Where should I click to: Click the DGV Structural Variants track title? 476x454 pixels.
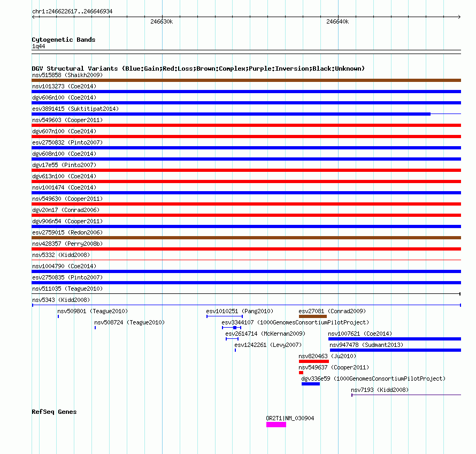coord(198,69)
